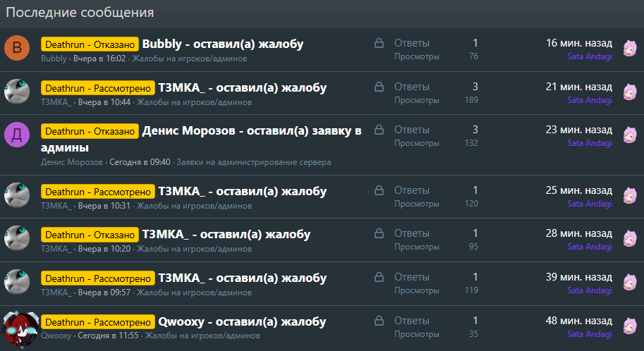Click the "Deathrun - Отказано" label on Bubbly's thread
Screen dimensions: 644x351
click(90, 44)
